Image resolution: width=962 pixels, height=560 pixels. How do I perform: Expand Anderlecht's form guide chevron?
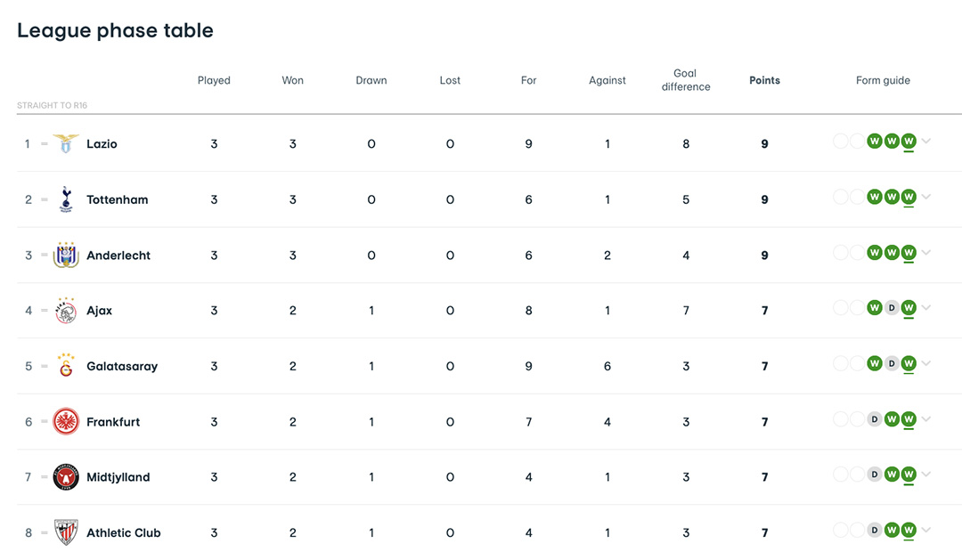[926, 252]
